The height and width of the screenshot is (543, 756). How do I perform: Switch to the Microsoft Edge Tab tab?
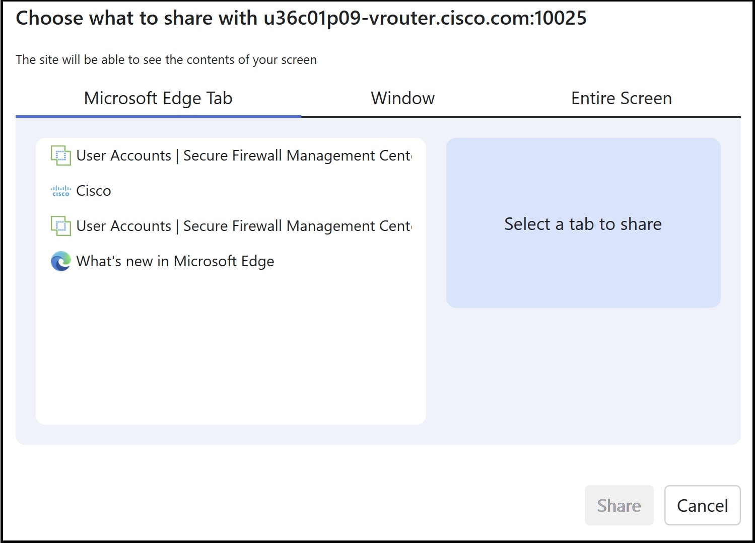tap(158, 98)
